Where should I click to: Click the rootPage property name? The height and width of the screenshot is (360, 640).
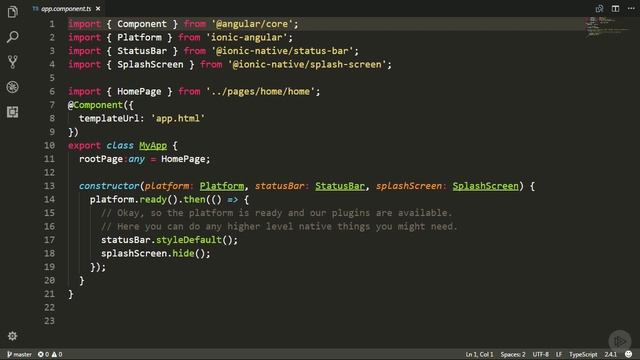pos(101,159)
